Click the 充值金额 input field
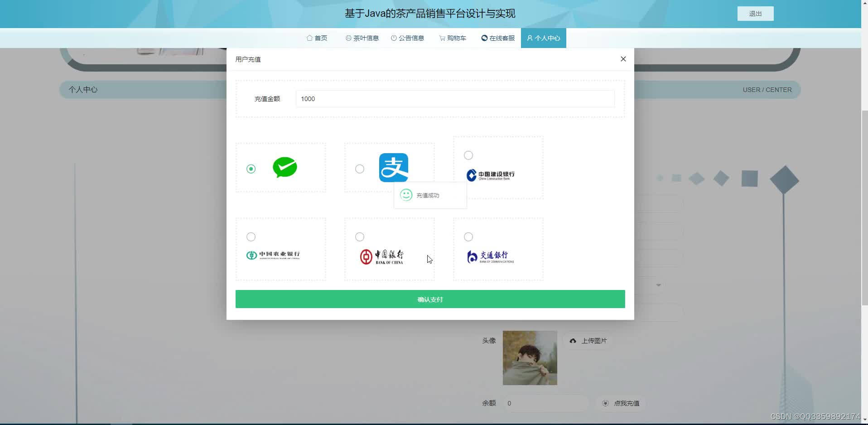The height and width of the screenshot is (425, 868). 455,99
